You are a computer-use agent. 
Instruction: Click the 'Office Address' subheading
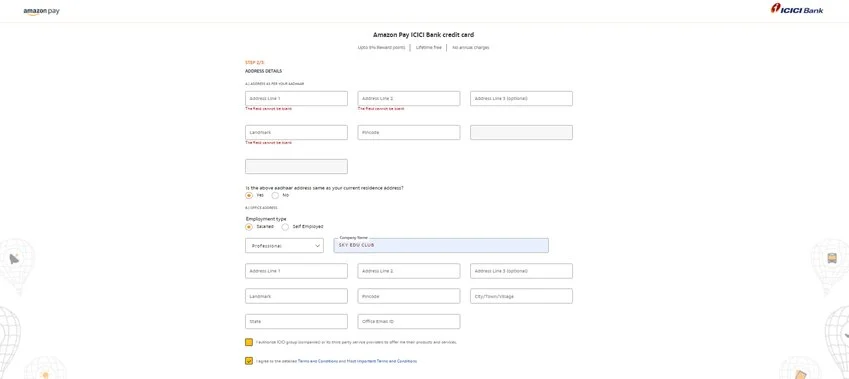262,208
